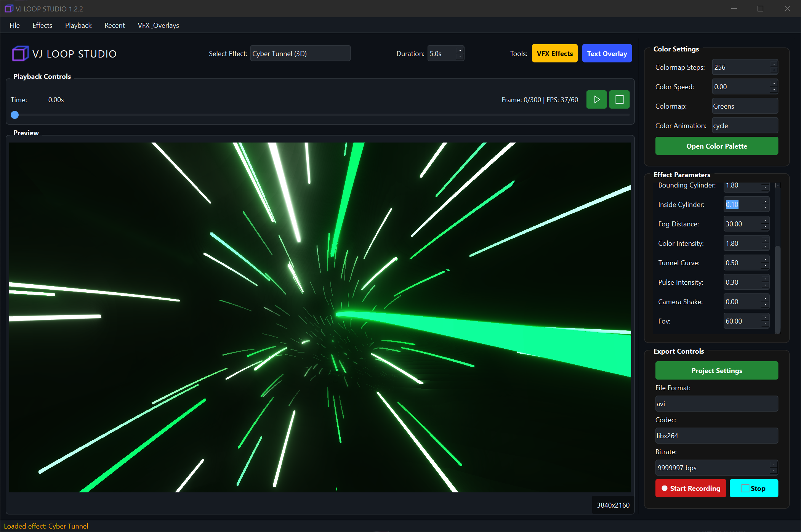Open the Color Palette
801x532 pixels.
716,146
